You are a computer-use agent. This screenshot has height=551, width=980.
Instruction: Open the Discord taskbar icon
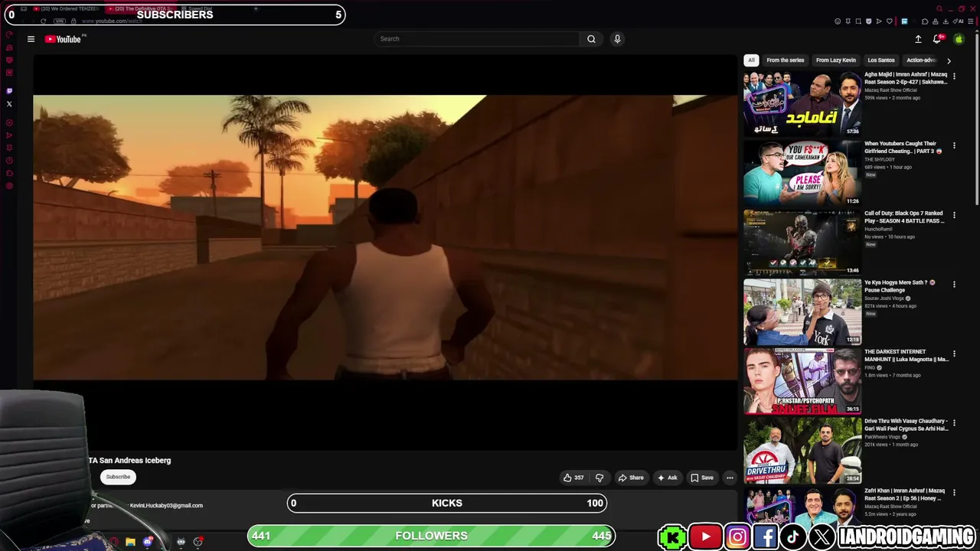(x=147, y=542)
